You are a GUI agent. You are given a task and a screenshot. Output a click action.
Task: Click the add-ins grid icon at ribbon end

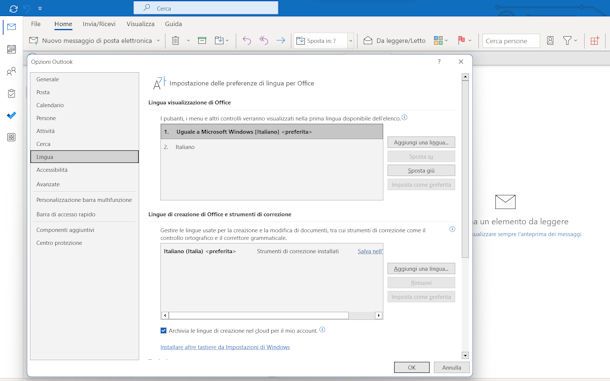click(594, 40)
